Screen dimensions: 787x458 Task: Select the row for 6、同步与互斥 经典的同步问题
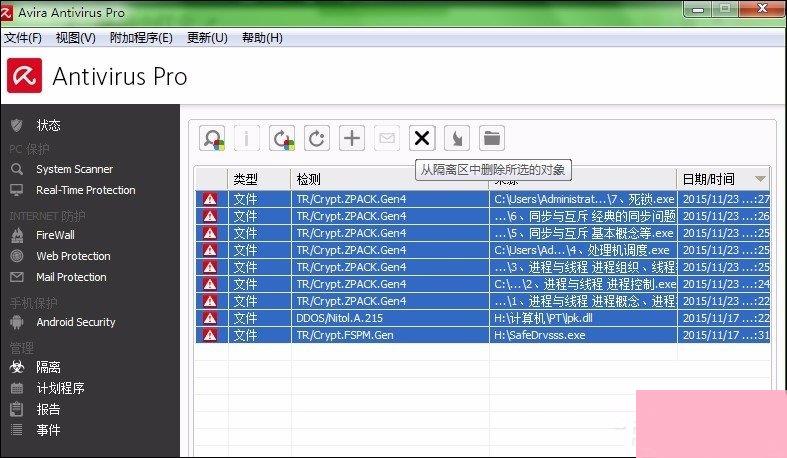[483, 216]
